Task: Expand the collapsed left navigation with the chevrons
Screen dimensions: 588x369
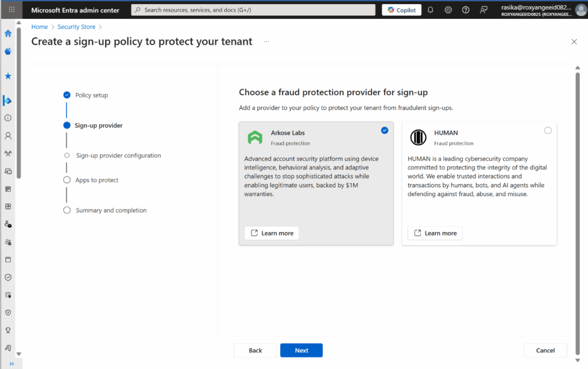Action: [10, 363]
